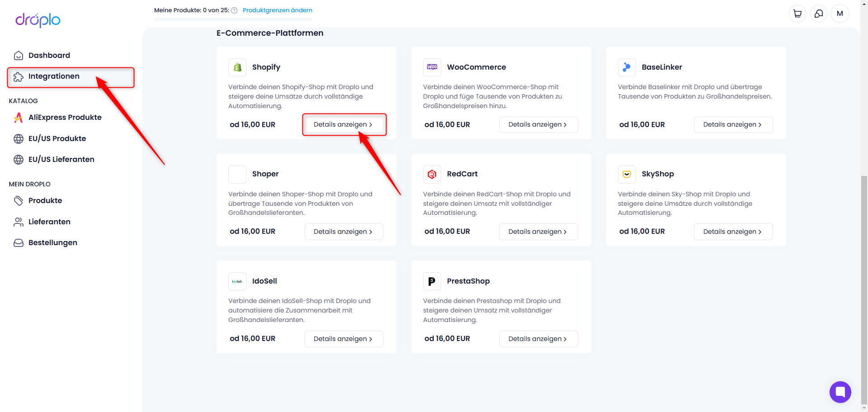Open Dashboard in the sidebar
The image size is (868, 412).
pyautogui.click(x=49, y=55)
